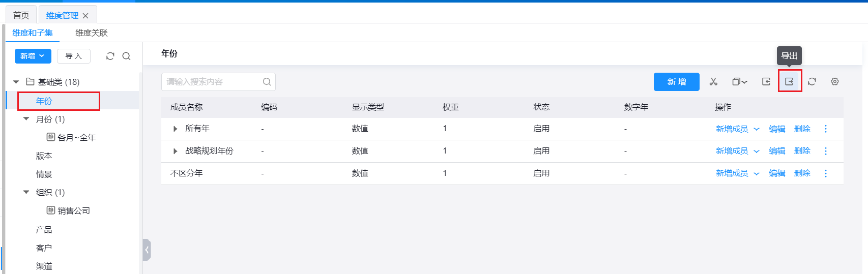The width and height of the screenshot is (868, 274).
Task: Collapse the 基础类 folder
Action: point(16,82)
